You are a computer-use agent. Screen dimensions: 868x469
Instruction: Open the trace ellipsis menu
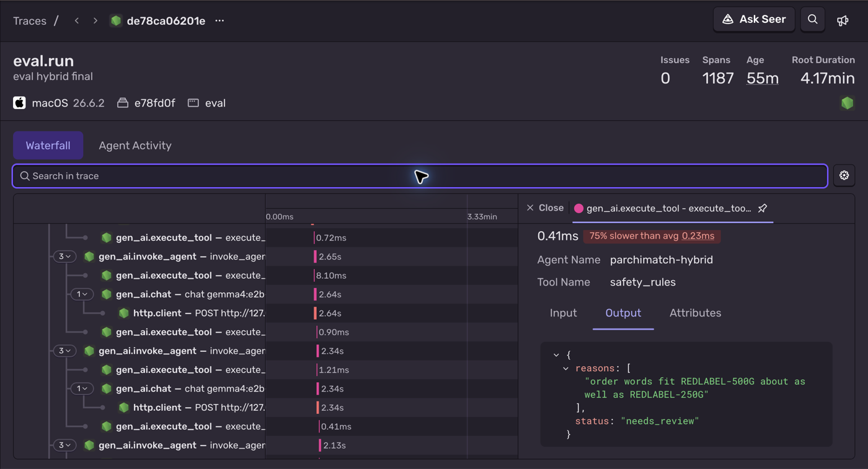click(x=219, y=20)
